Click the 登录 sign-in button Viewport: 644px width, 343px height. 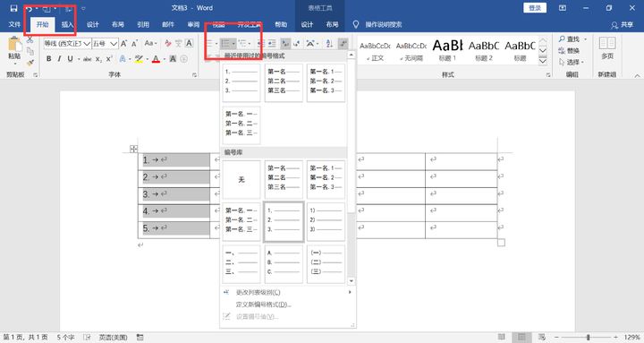(535, 8)
